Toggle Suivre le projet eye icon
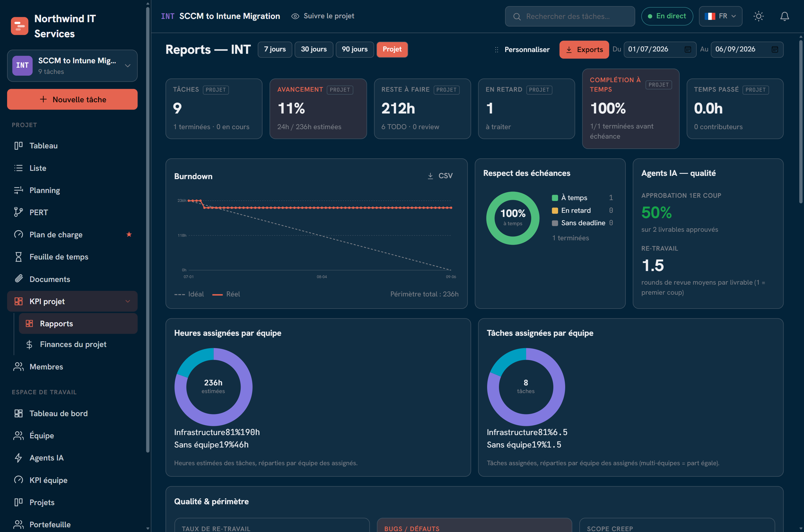The height and width of the screenshot is (532, 804). click(295, 16)
